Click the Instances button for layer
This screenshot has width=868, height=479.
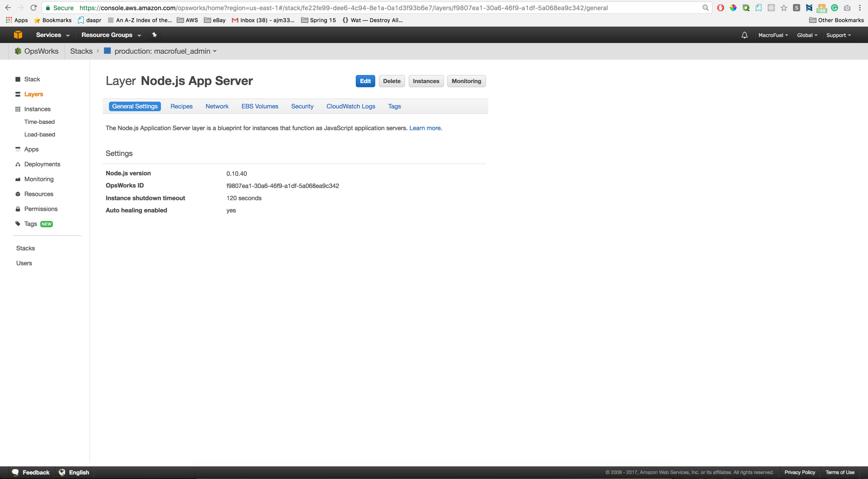click(x=425, y=81)
